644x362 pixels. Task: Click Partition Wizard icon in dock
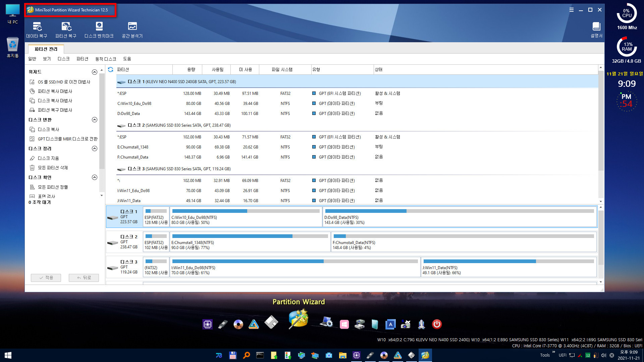point(298,319)
